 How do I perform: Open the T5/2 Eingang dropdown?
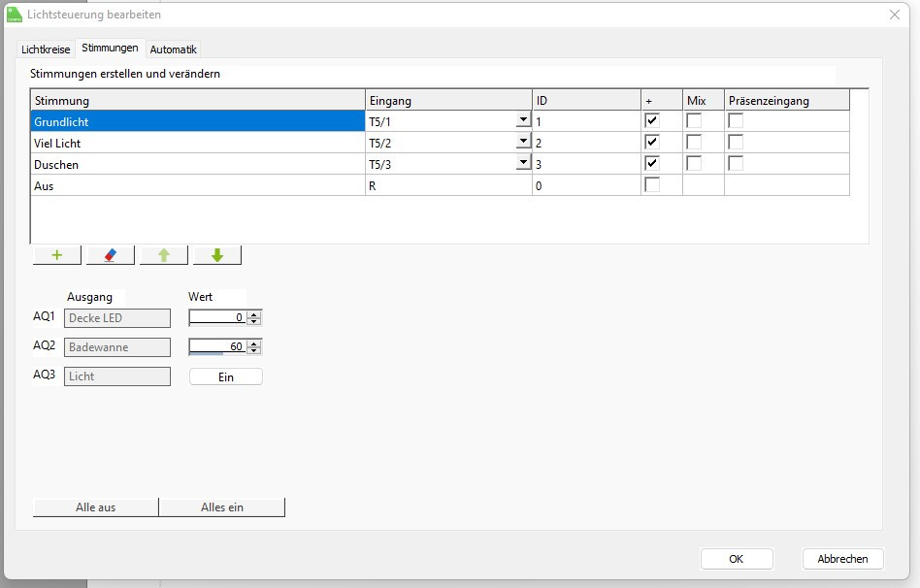coord(523,143)
